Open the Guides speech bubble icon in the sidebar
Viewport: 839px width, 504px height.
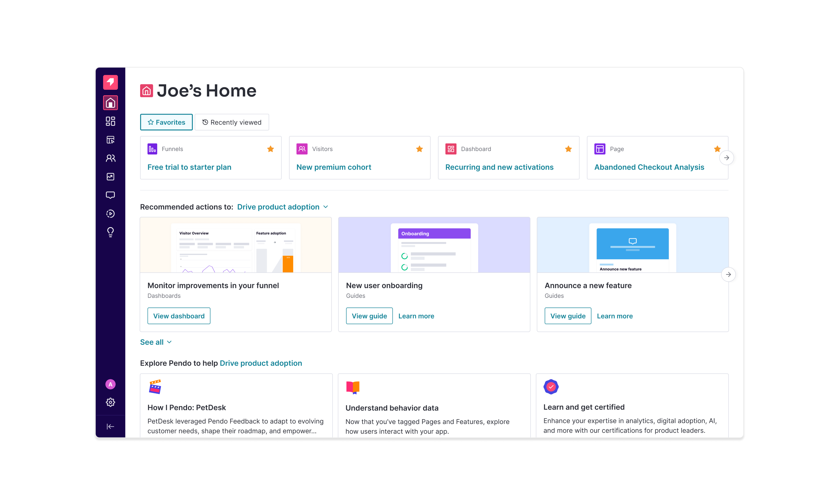point(110,195)
